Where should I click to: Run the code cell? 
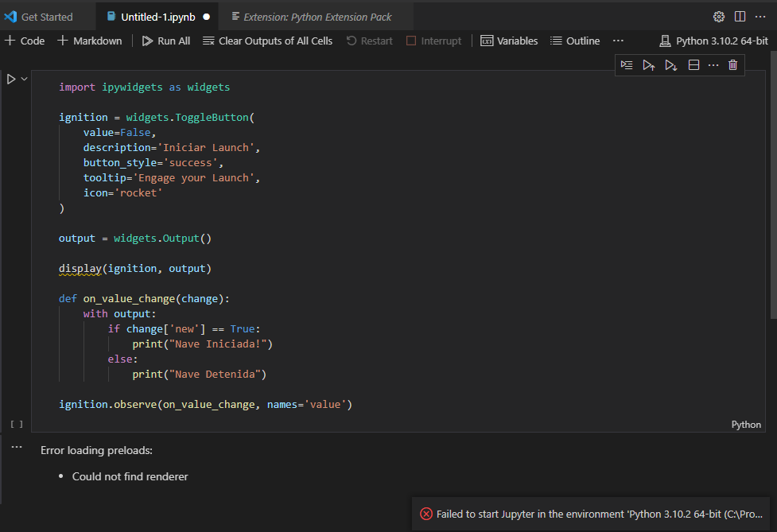[x=11, y=79]
